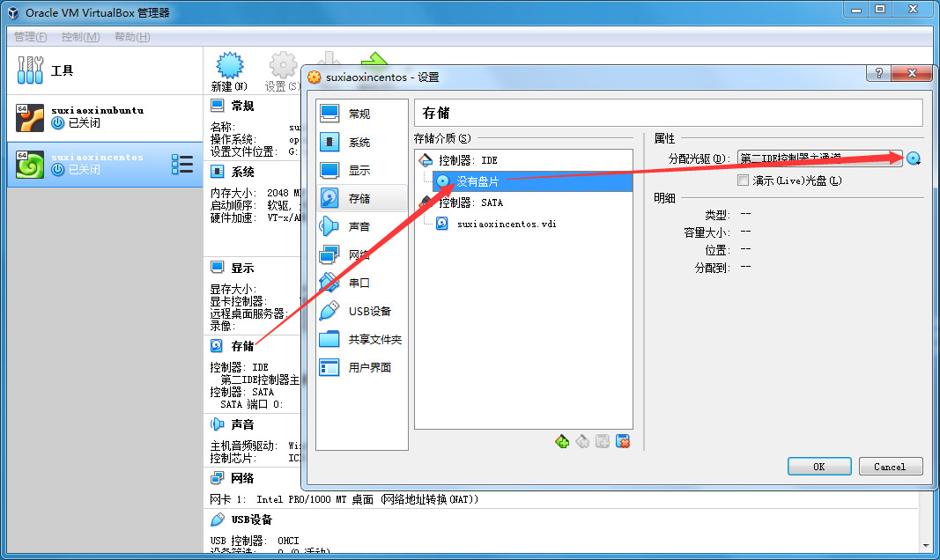This screenshot has width=940, height=560.
Task: Open the USB设备 settings category
Action: pos(361,311)
